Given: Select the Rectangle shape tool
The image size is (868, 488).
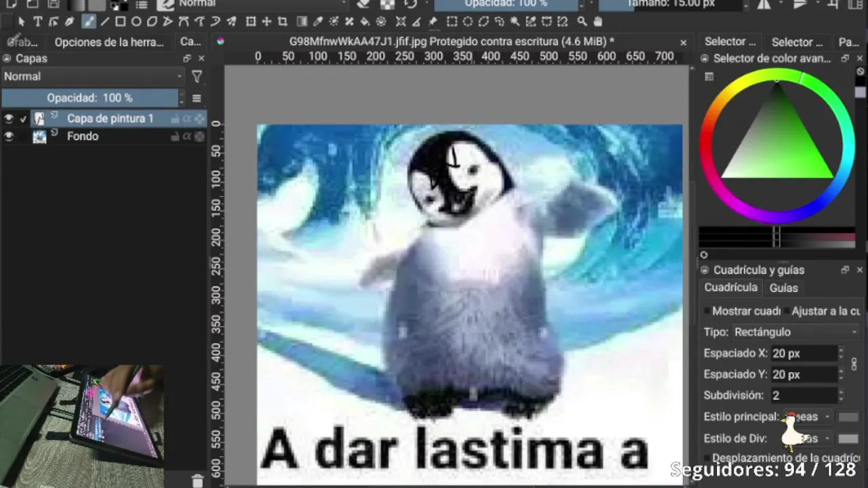Looking at the screenshot, I should [x=120, y=22].
